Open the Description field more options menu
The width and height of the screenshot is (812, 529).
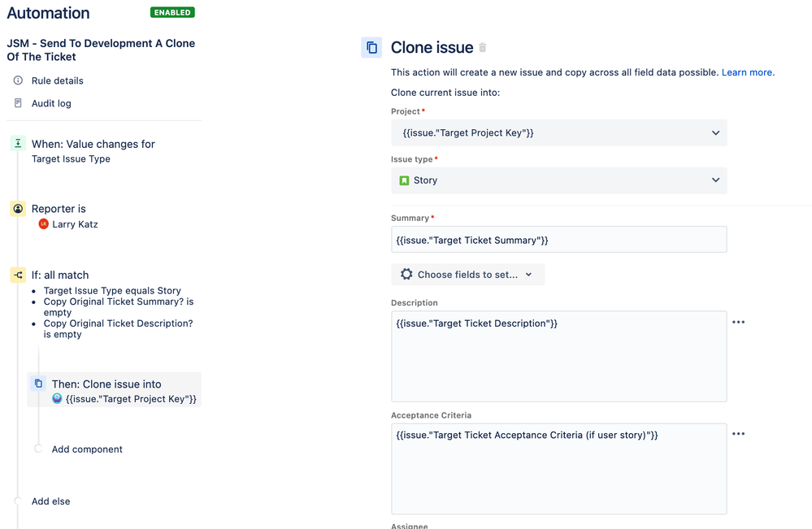tap(739, 322)
